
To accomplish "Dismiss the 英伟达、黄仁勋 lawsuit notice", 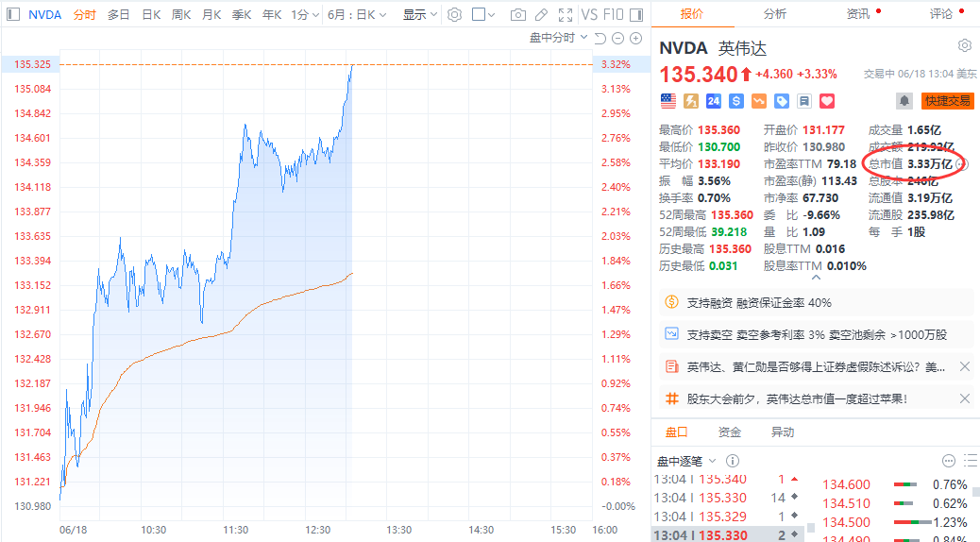I will [x=965, y=366].
